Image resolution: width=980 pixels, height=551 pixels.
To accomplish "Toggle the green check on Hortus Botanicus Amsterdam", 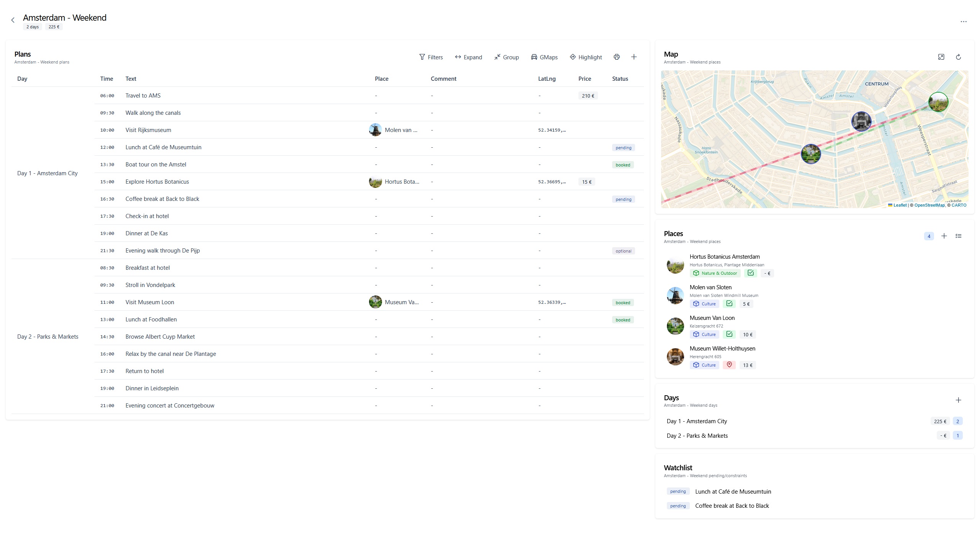I will (x=751, y=273).
